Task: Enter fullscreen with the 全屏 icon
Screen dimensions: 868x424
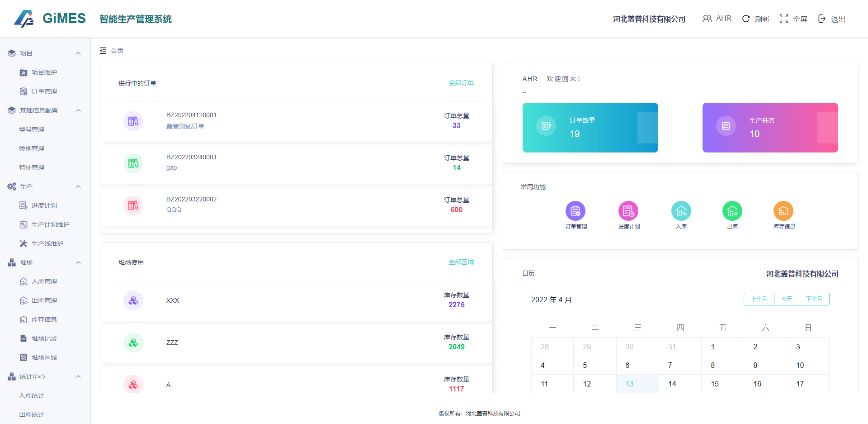Action: [784, 19]
